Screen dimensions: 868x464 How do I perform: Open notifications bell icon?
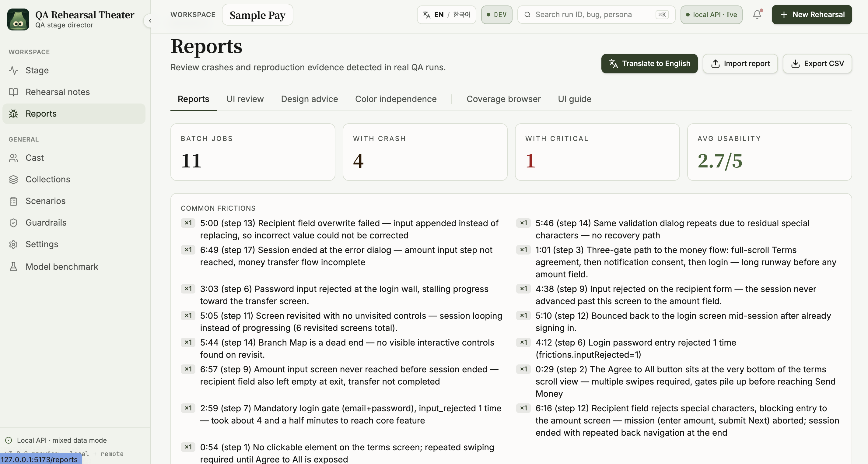point(757,15)
